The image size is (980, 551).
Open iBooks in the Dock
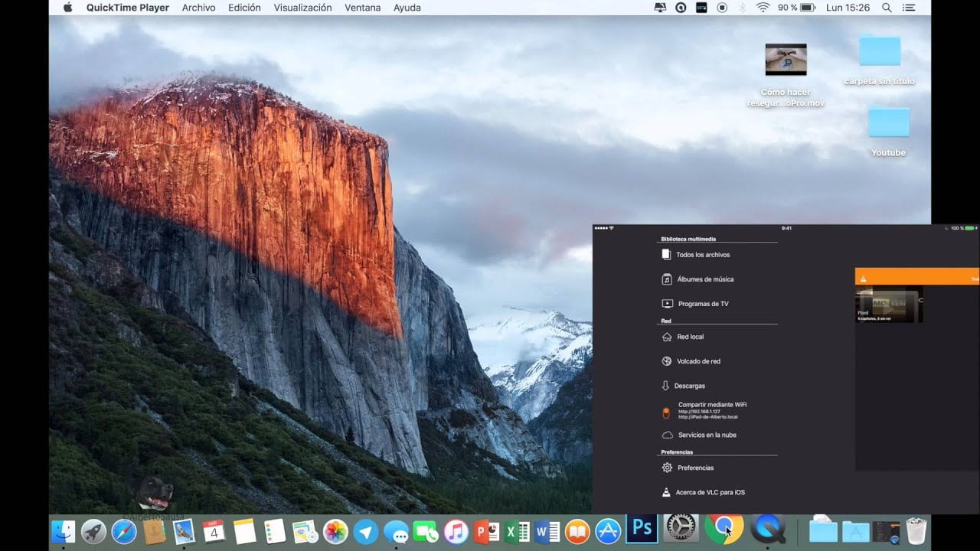click(x=577, y=530)
